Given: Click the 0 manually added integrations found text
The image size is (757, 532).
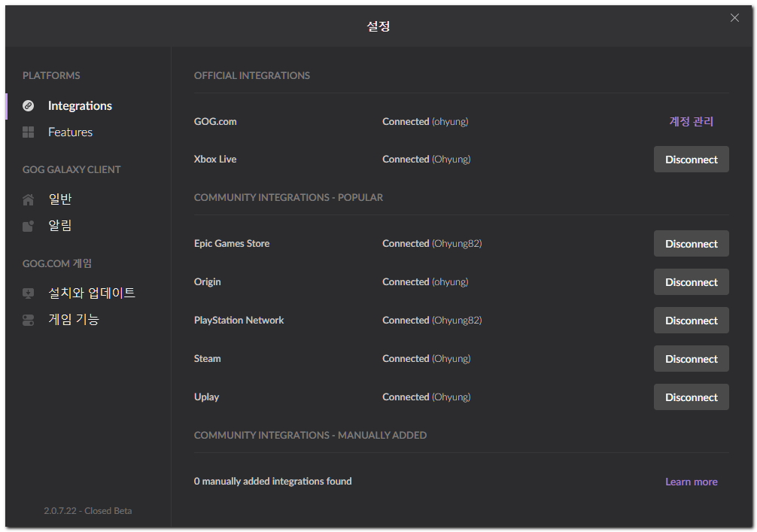Looking at the screenshot, I should [x=272, y=482].
